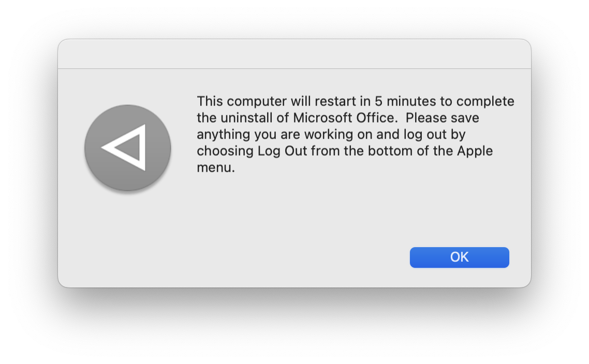Click the OK button
Image resolution: width=589 pixels, height=364 pixels.
(x=459, y=257)
